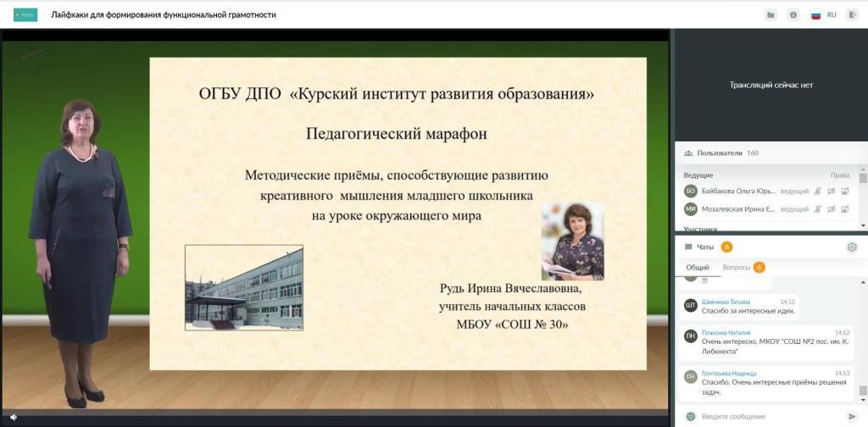Send the chat message arrow
This screenshot has width=868, height=427.
pos(852,416)
